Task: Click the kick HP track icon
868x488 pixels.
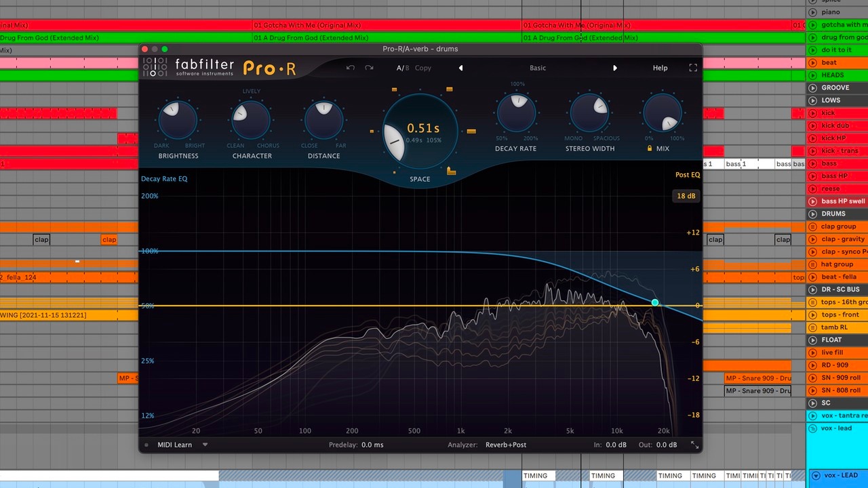Action: coord(812,138)
